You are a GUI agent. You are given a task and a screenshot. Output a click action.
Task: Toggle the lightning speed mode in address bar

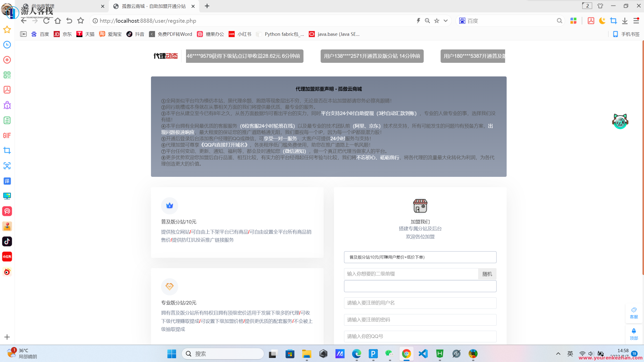point(418,21)
